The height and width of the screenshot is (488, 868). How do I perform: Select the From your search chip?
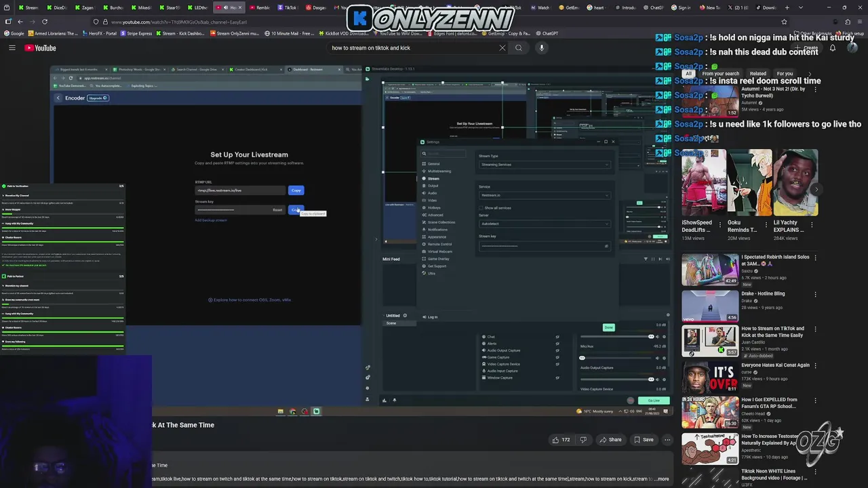pos(720,73)
